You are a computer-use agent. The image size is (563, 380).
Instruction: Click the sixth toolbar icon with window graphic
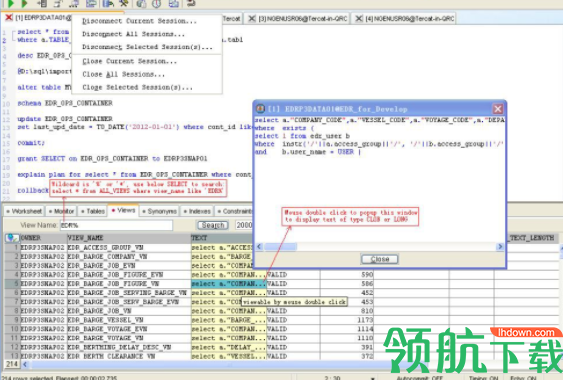click(91, 4)
